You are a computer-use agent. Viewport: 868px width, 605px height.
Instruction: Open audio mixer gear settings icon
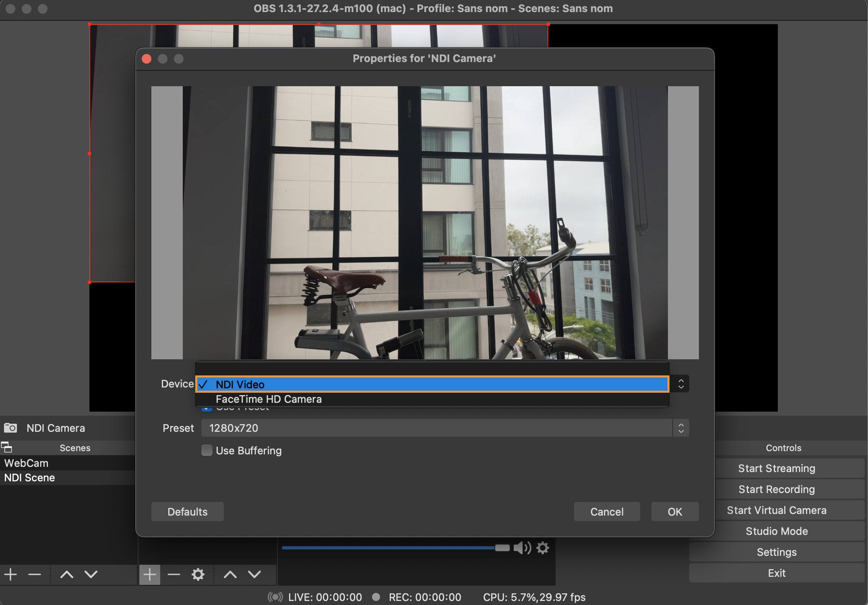coord(543,548)
